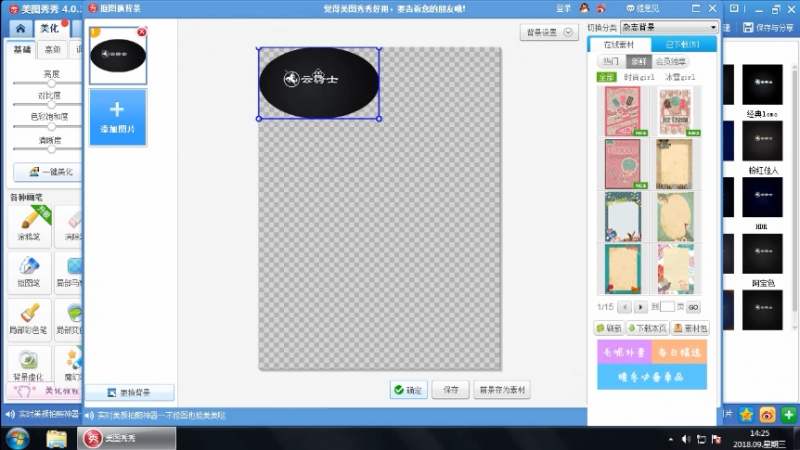Click the 保存 save button in dialog

(x=451, y=390)
